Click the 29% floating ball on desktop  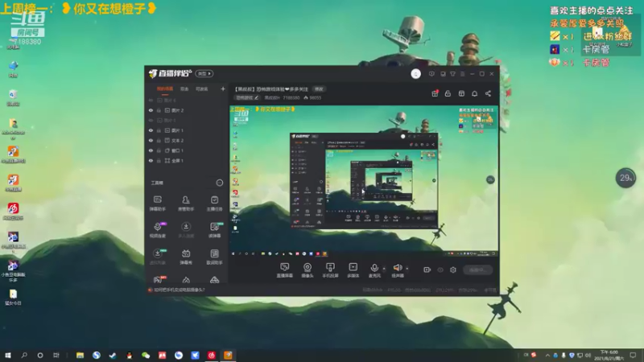point(625,178)
